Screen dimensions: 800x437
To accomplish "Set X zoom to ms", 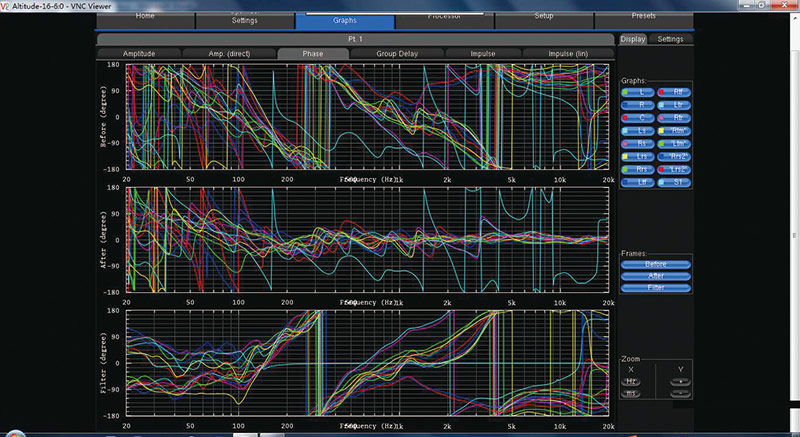I will pyautogui.click(x=631, y=394).
